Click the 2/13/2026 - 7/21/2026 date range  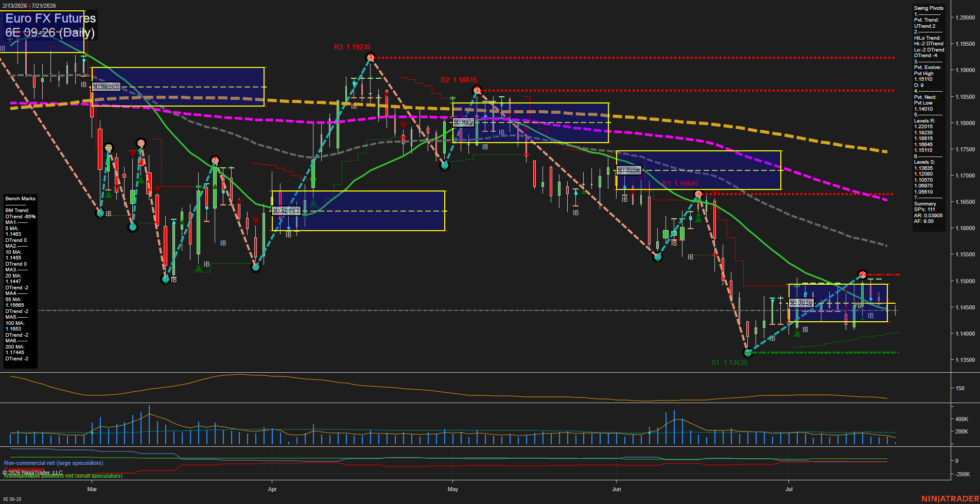click(28, 6)
